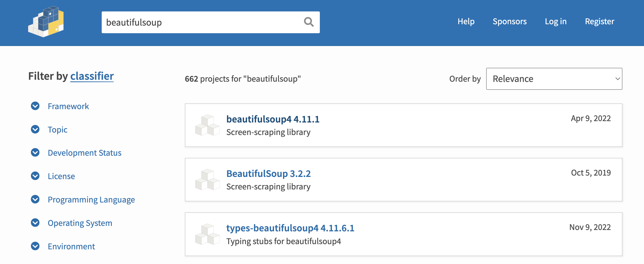
Task: Select the Development Status filter label
Action: tap(85, 153)
